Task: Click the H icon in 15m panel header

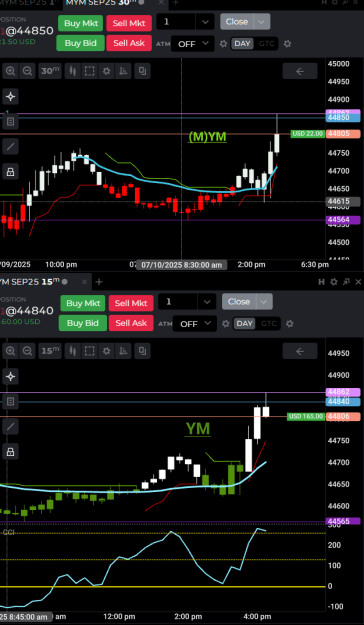Action: [321, 282]
